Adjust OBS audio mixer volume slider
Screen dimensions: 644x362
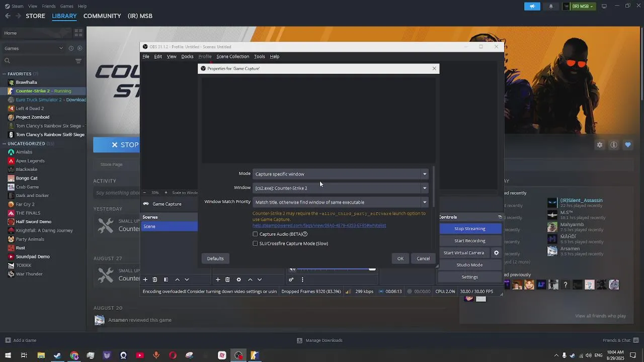pos(372,269)
